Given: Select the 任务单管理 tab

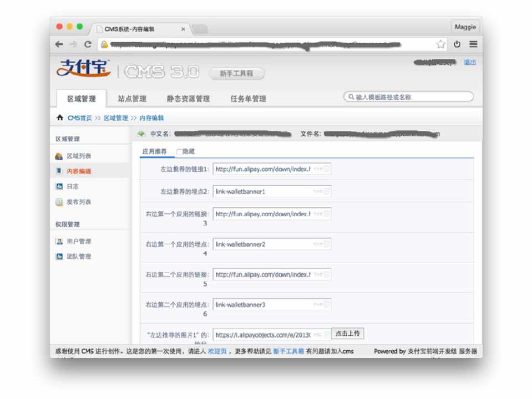Looking at the screenshot, I should tap(248, 99).
